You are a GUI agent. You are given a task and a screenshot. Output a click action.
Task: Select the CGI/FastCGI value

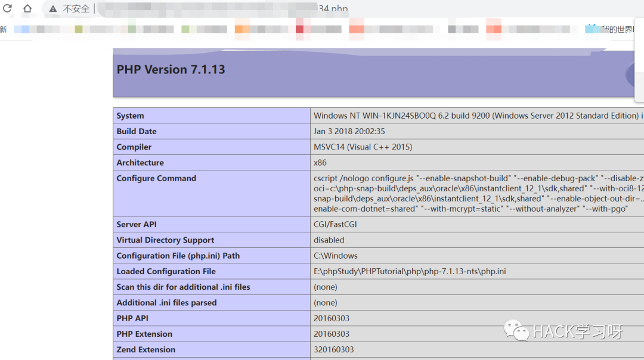335,225
